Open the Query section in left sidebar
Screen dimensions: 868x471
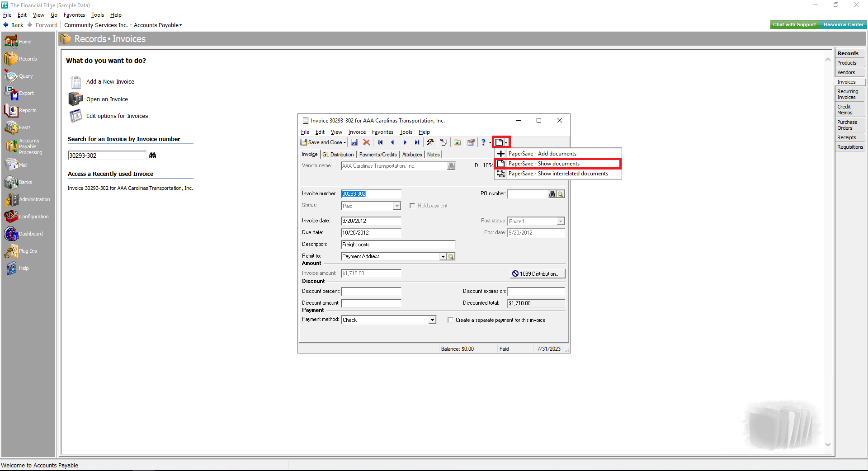pyautogui.click(x=25, y=76)
